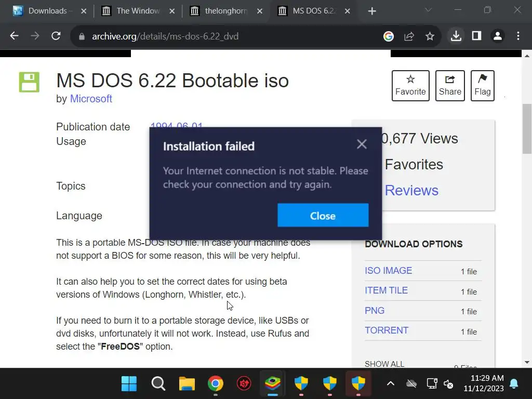Viewport: 532px width, 399px height.
Task: Download the TORRENT file
Action: coord(387,330)
